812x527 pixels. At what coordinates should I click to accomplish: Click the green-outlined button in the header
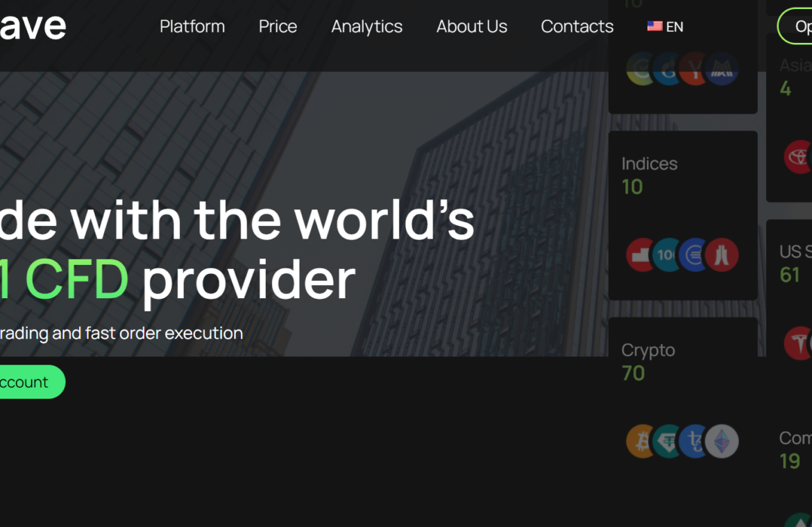(x=797, y=26)
